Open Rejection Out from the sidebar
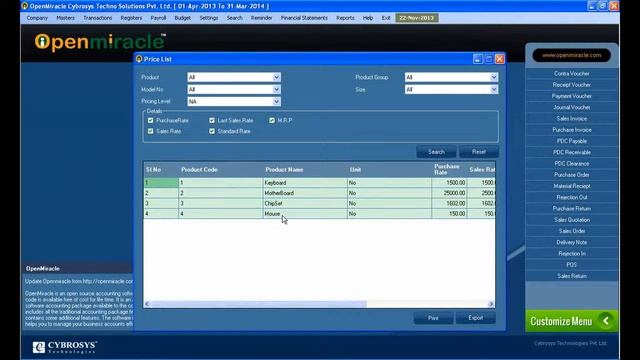Screen dimensions: 640x360 [x=571, y=197]
